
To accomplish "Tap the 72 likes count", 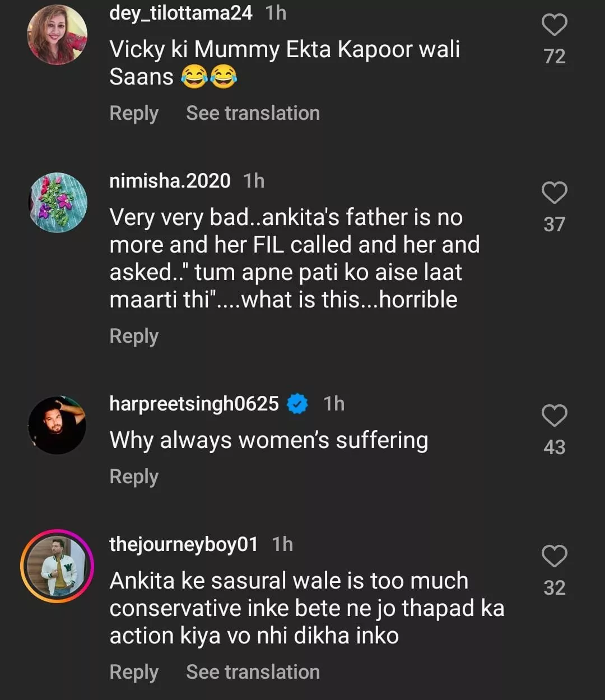I will tap(555, 57).
